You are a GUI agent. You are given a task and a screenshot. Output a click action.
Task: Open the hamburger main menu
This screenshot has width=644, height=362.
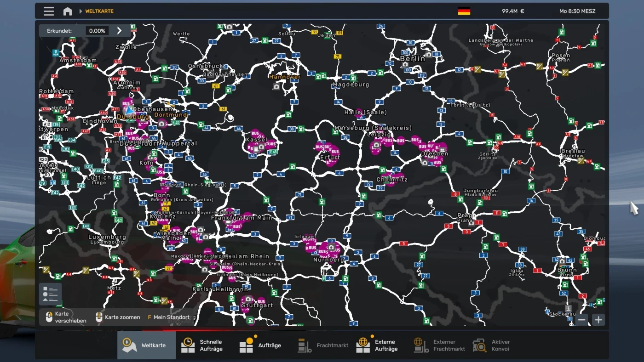[49, 11]
